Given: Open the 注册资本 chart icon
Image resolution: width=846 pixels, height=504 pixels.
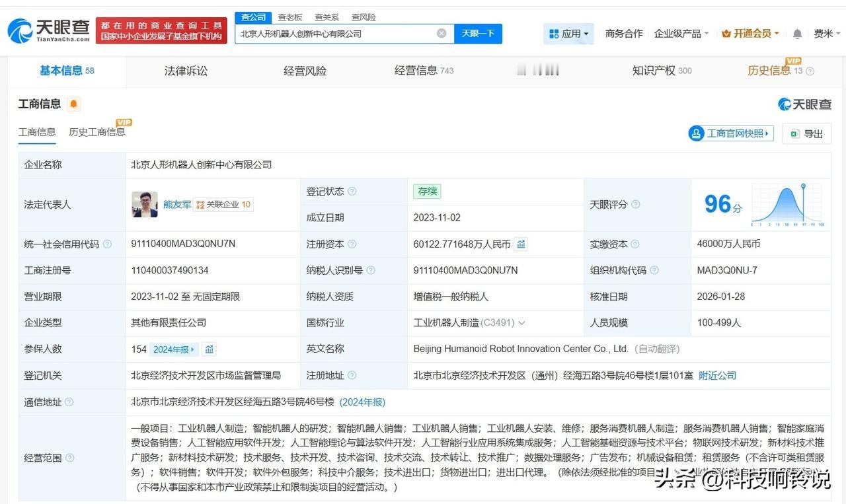Looking at the screenshot, I should (x=521, y=244).
